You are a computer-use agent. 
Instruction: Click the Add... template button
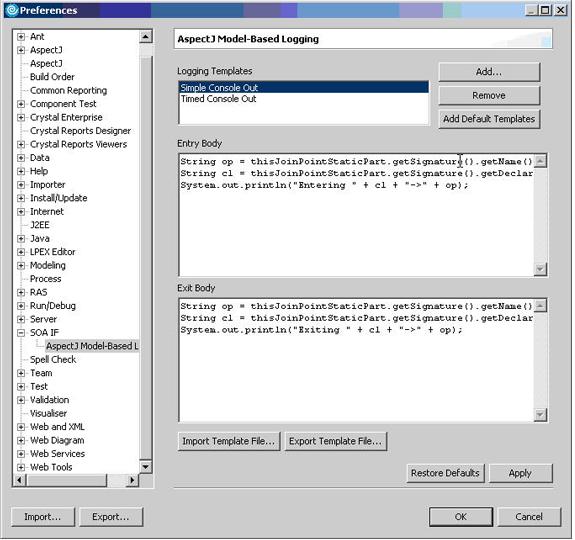point(490,72)
